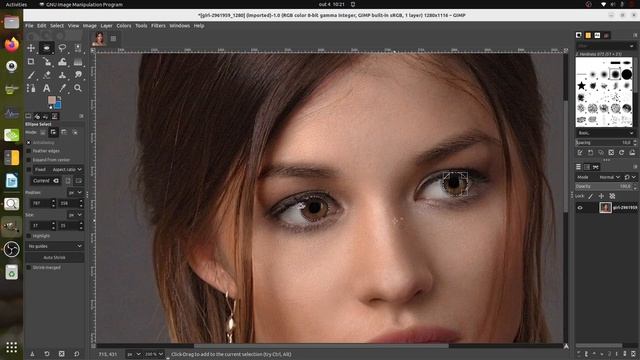Click the foreground color swatch
The height and width of the screenshot is (360, 640).
[x=51, y=100]
